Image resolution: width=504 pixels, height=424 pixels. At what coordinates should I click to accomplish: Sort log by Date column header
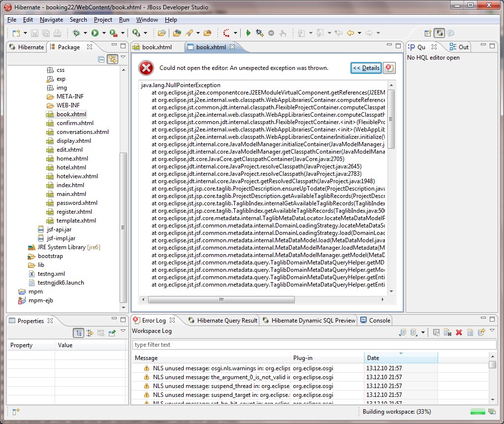coord(401,358)
